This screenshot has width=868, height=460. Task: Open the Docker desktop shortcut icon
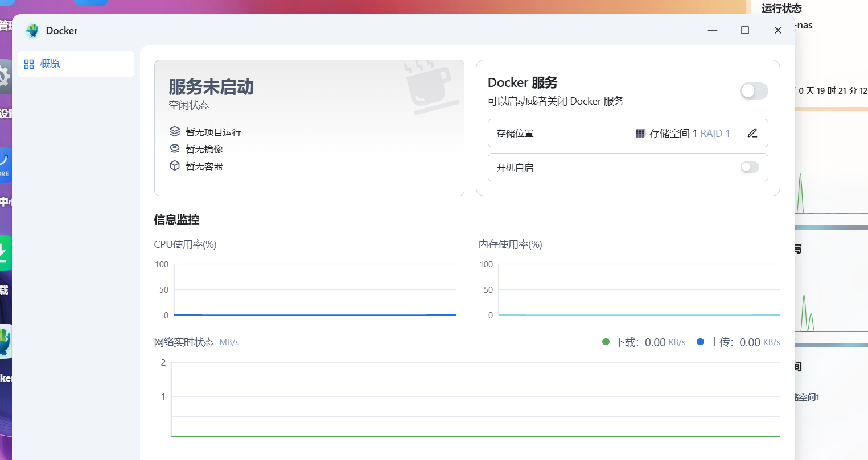(5, 341)
